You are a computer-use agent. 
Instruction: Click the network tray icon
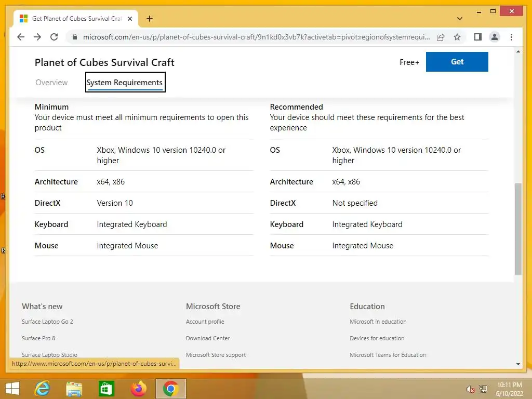483,389
